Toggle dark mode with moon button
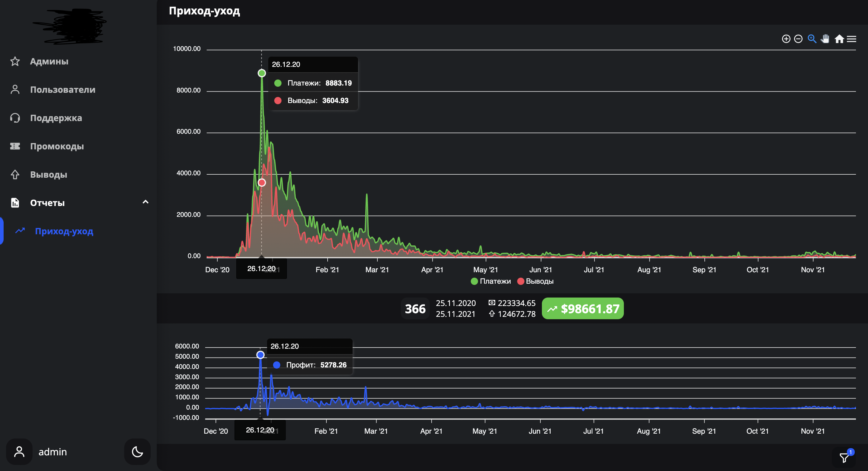The height and width of the screenshot is (471, 868). [137, 451]
